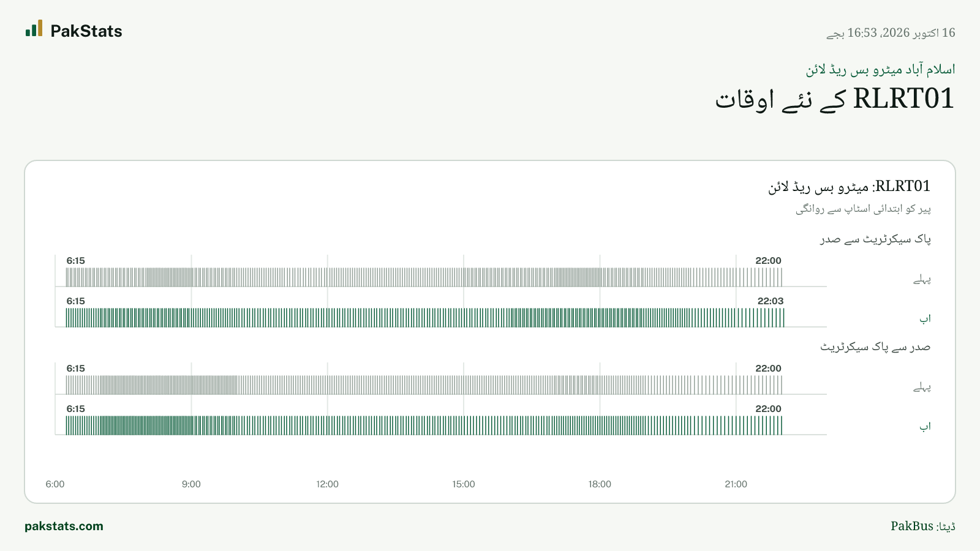
Task: Click the RLRT01 chart card title
Action: point(850,186)
